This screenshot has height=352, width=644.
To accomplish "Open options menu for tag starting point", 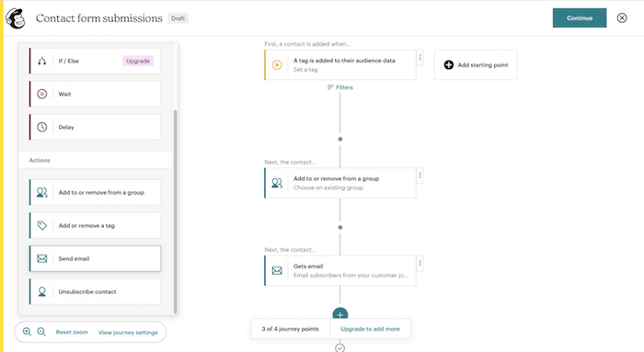I will click(420, 57).
